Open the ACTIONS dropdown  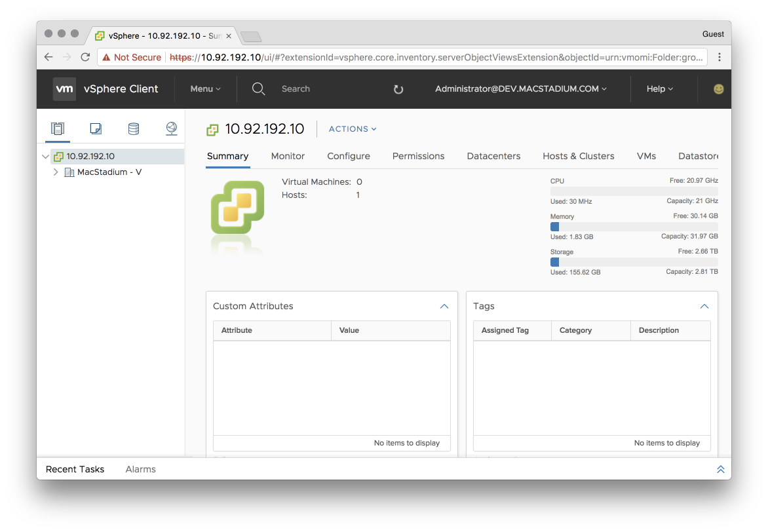coord(352,129)
